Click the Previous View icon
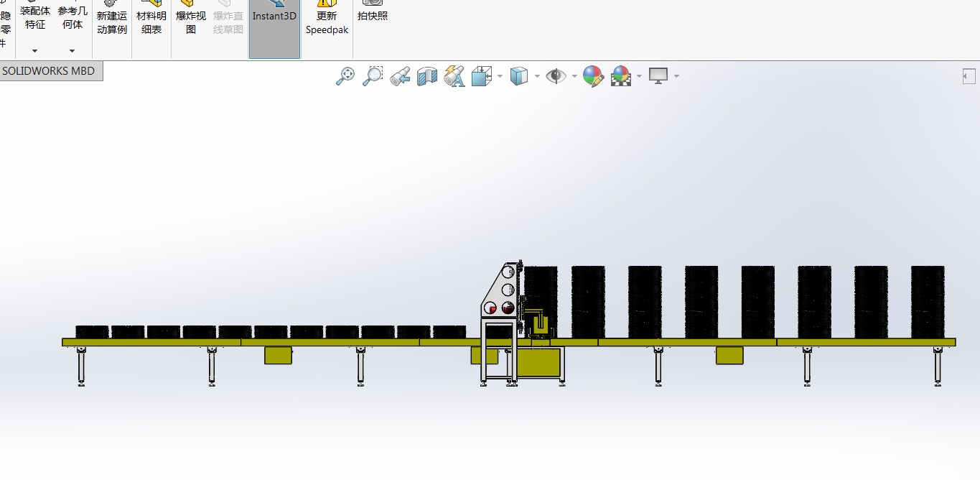This screenshot has width=980, height=480. coord(400,76)
